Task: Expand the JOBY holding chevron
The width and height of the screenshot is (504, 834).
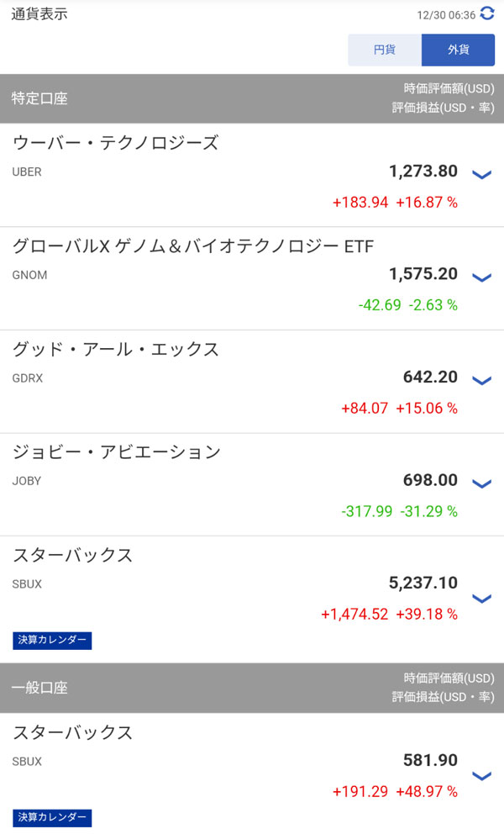Action: (481, 483)
